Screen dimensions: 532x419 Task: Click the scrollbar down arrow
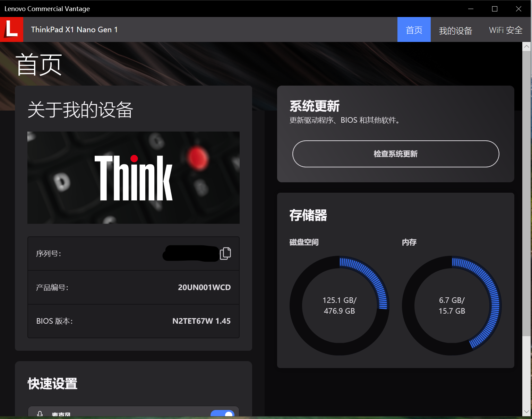pos(527,412)
